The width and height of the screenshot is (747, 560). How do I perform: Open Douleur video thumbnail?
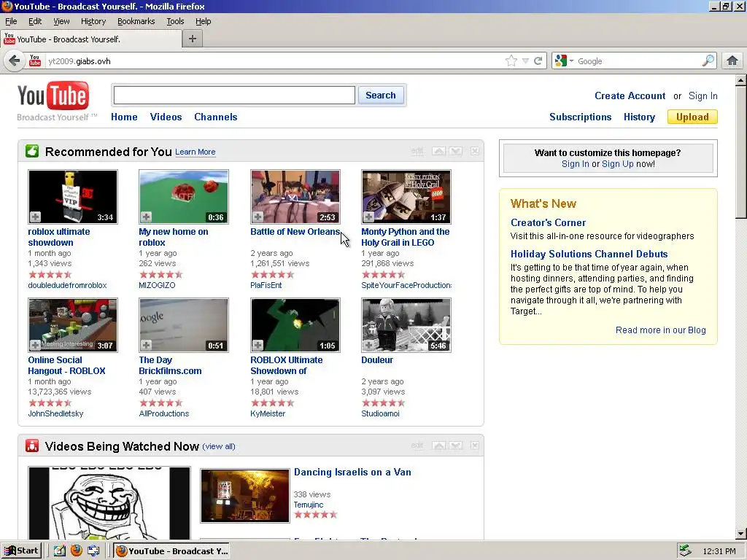(406, 324)
